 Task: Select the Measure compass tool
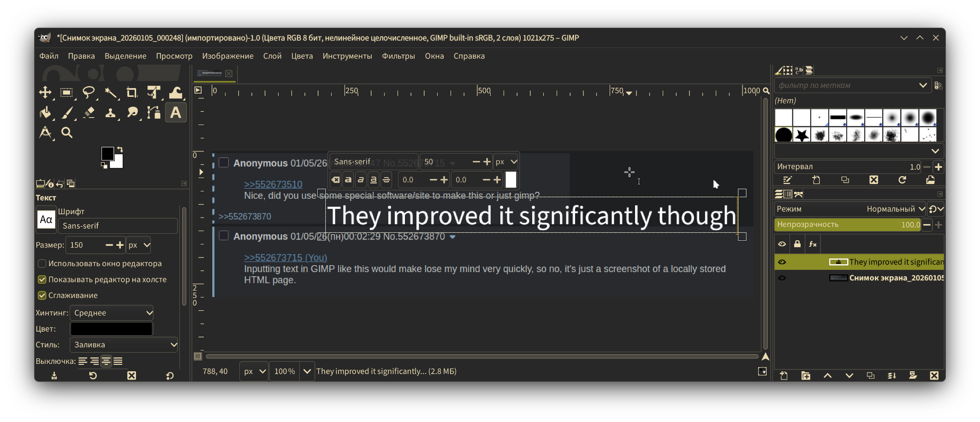pos(45,133)
